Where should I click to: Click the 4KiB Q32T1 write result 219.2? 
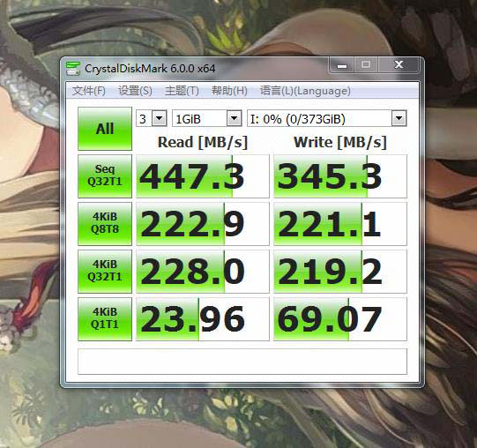point(340,272)
